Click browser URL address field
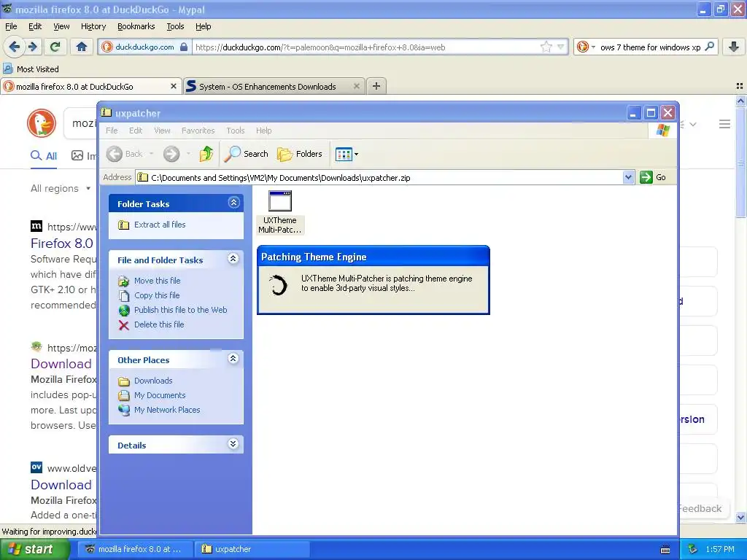The width and height of the screenshot is (747, 560). pos(366,47)
